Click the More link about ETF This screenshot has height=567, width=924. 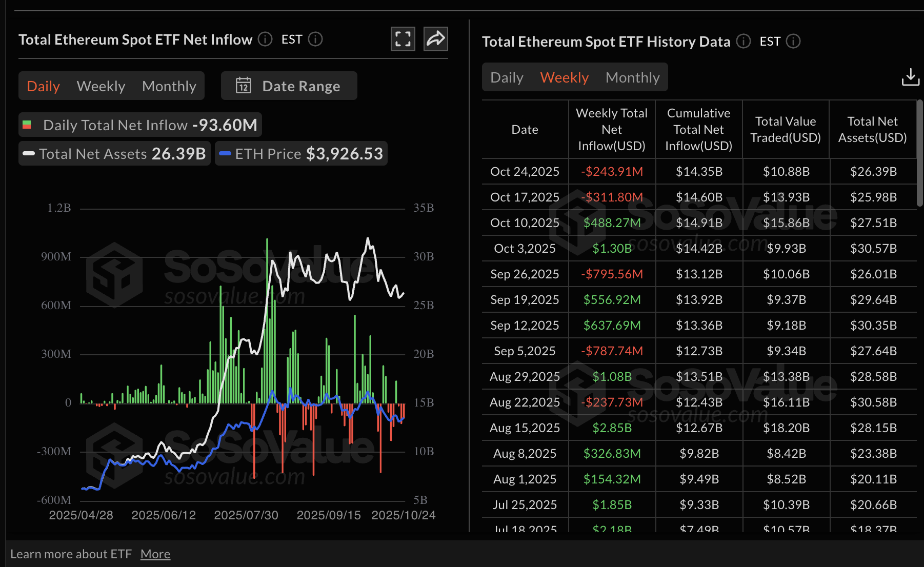pyautogui.click(x=155, y=554)
